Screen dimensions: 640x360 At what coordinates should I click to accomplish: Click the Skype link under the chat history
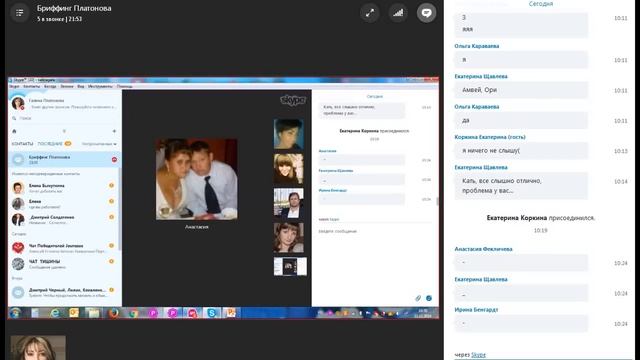(478, 355)
